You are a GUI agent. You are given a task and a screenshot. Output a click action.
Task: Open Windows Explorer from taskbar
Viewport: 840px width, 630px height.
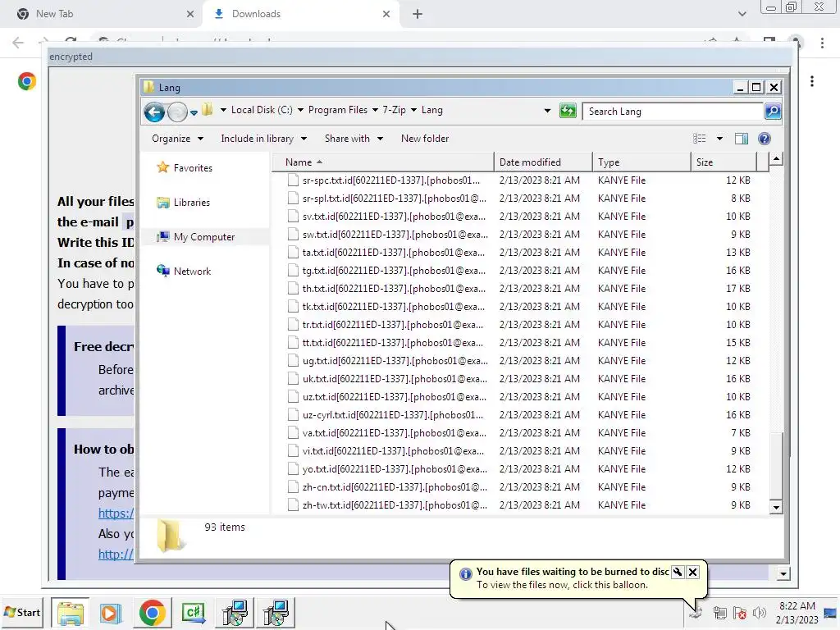[71, 612]
